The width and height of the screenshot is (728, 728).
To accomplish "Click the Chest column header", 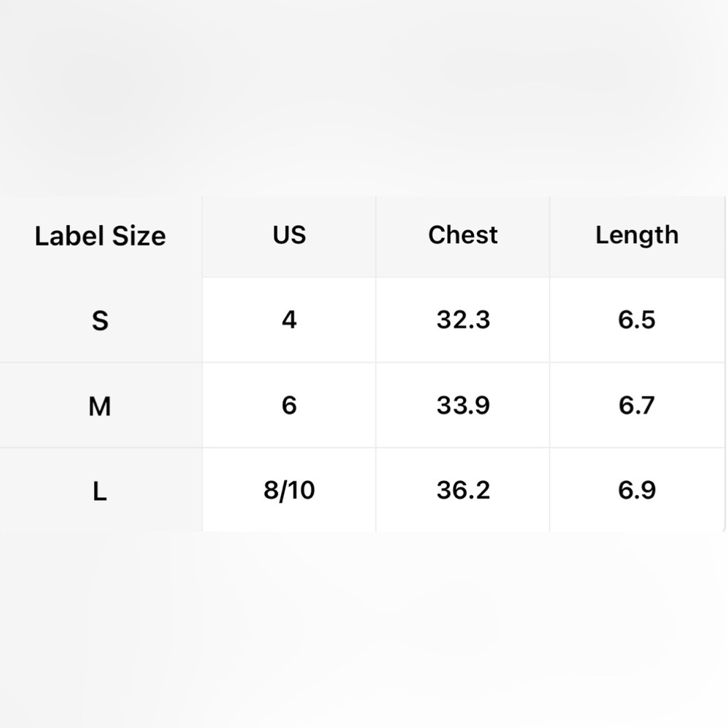I will (463, 235).
